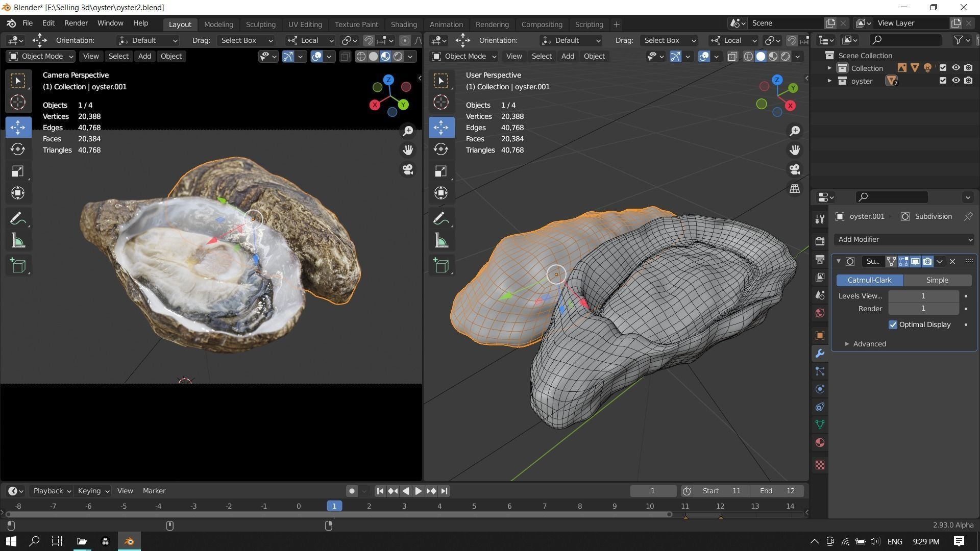The height and width of the screenshot is (551, 980).
Task: Click zoom magnifier in left viewport
Action: (x=408, y=131)
